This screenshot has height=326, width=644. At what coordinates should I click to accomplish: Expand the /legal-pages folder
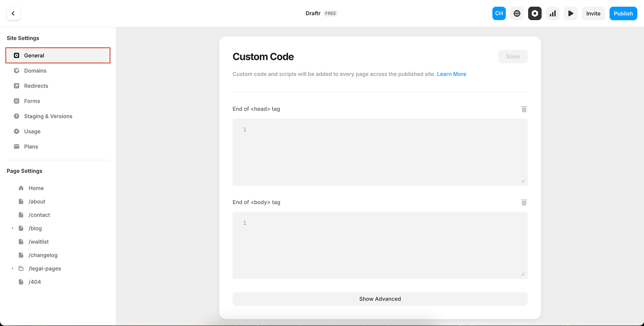[13, 268]
